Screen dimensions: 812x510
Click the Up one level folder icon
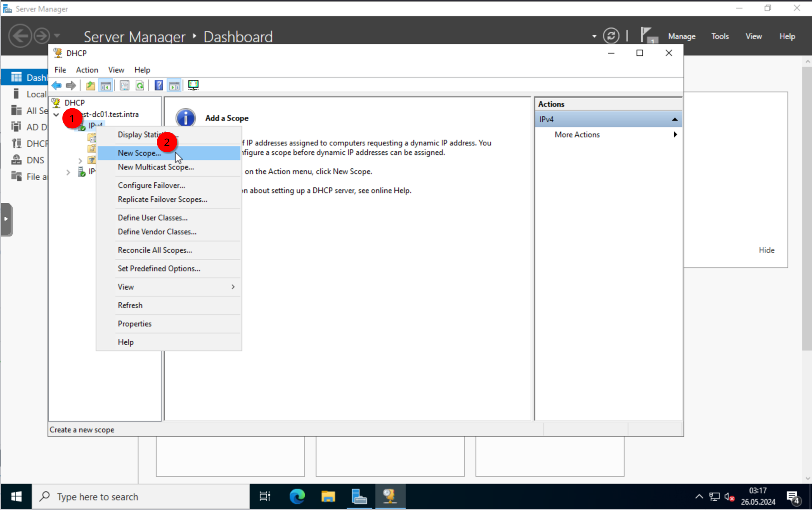90,85
